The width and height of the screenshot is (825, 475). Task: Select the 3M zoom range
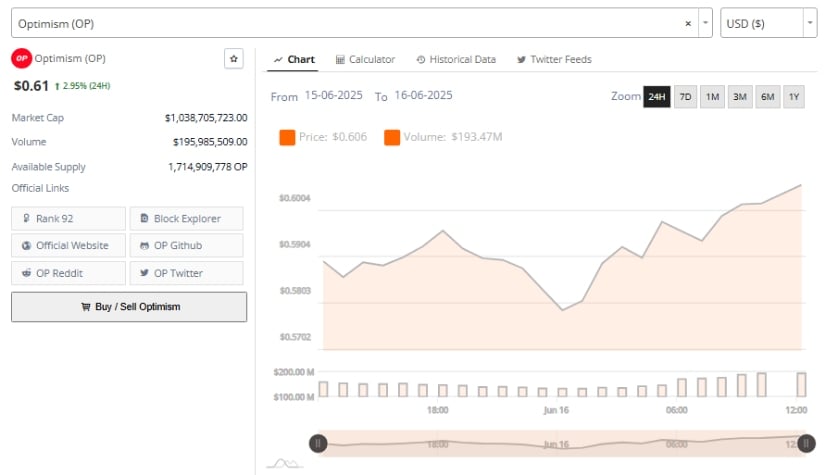(x=740, y=97)
